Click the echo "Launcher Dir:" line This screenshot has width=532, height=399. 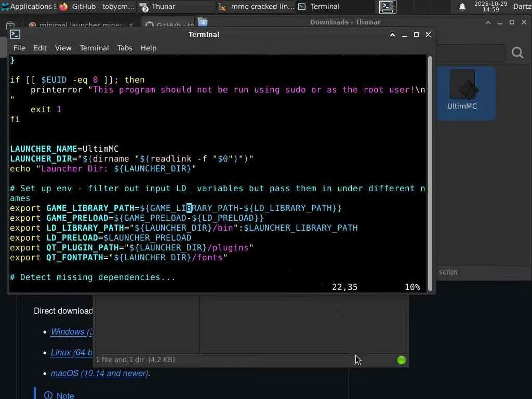click(103, 169)
